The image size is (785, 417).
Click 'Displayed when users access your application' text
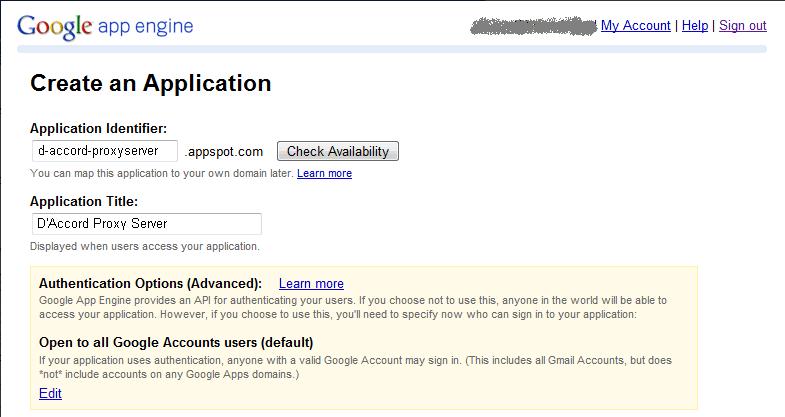click(x=145, y=246)
